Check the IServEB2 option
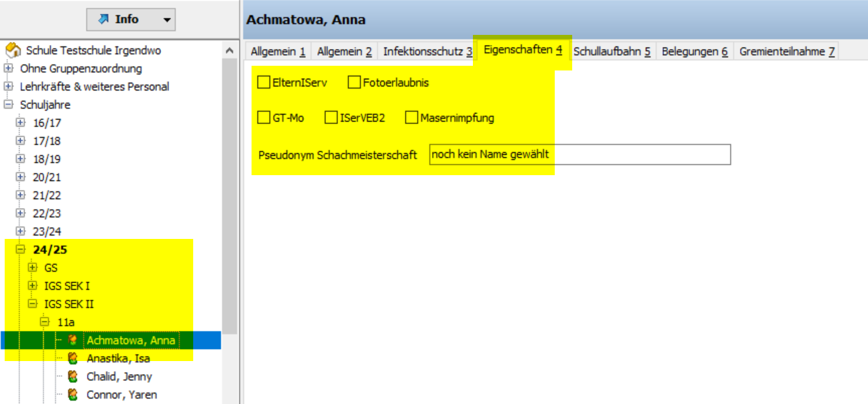Viewport: 868px width, 404px height. (331, 117)
